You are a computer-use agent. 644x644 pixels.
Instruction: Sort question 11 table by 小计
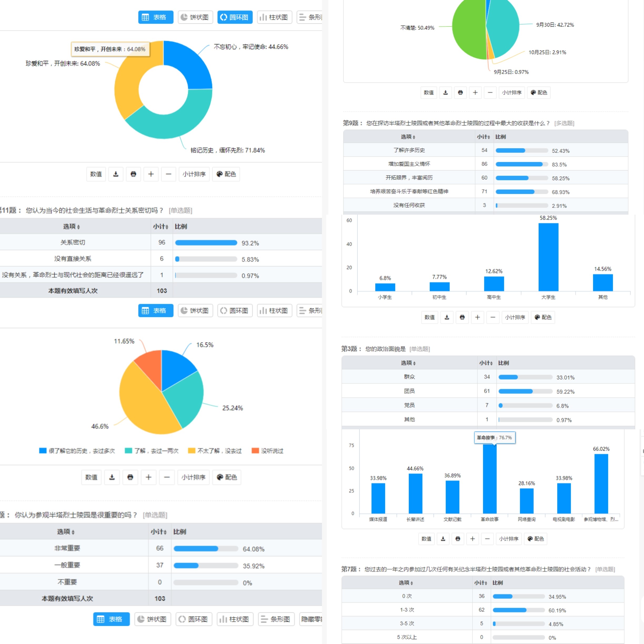161,227
